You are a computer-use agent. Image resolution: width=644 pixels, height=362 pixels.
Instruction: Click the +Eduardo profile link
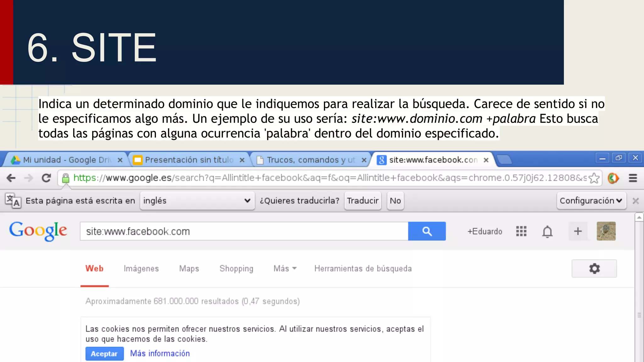coord(485,231)
